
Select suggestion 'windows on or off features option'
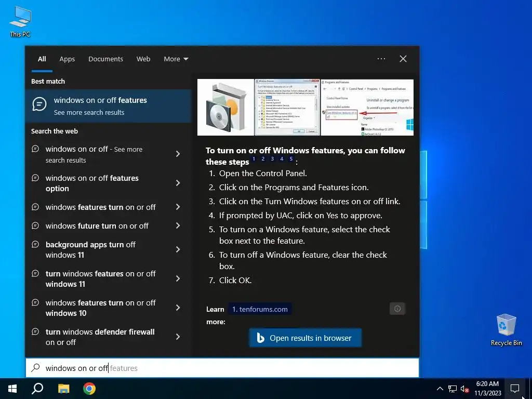tap(92, 183)
